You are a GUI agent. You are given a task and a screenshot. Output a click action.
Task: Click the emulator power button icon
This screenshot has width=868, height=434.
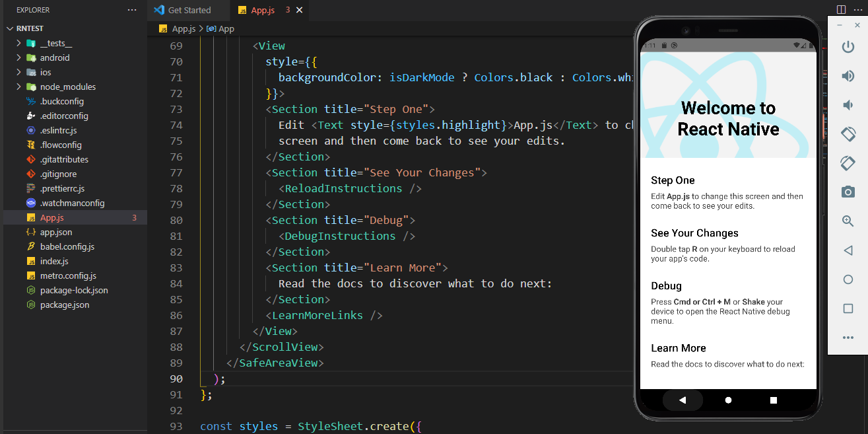[848, 47]
